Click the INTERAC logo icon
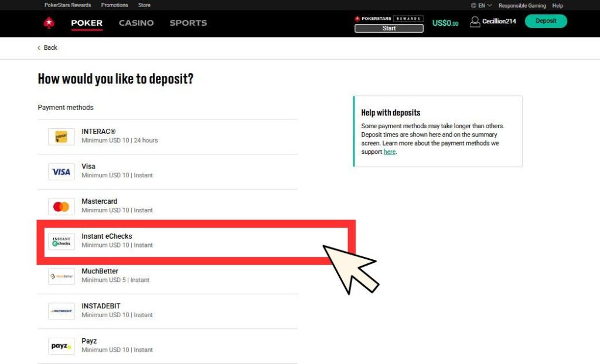 (61, 137)
